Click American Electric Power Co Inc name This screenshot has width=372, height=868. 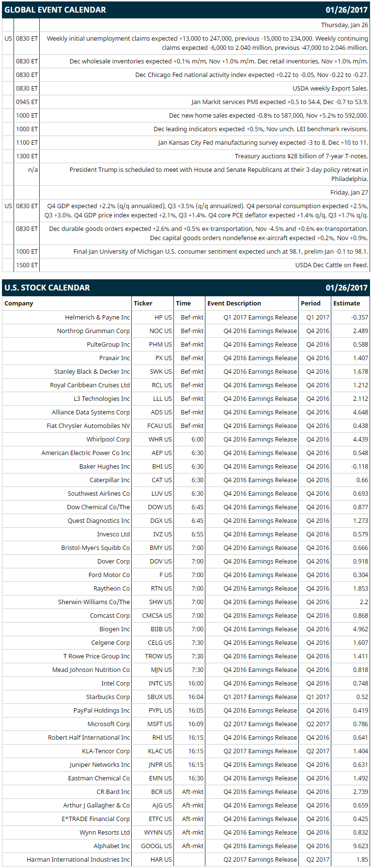click(86, 453)
